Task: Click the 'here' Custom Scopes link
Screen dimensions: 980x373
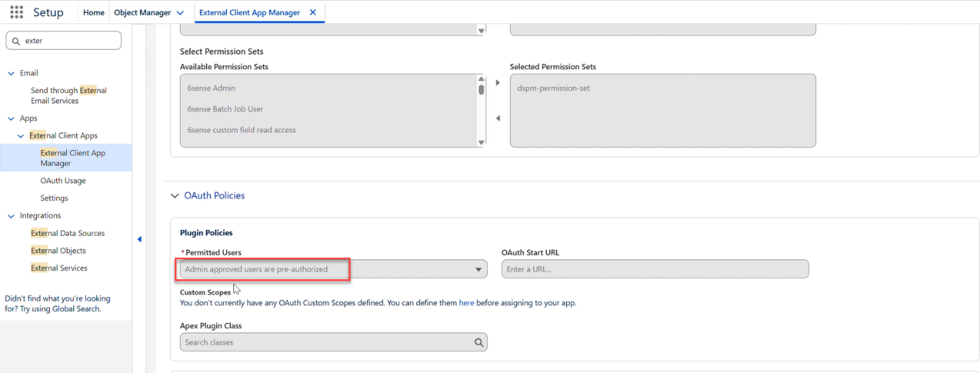Action: [x=467, y=303]
